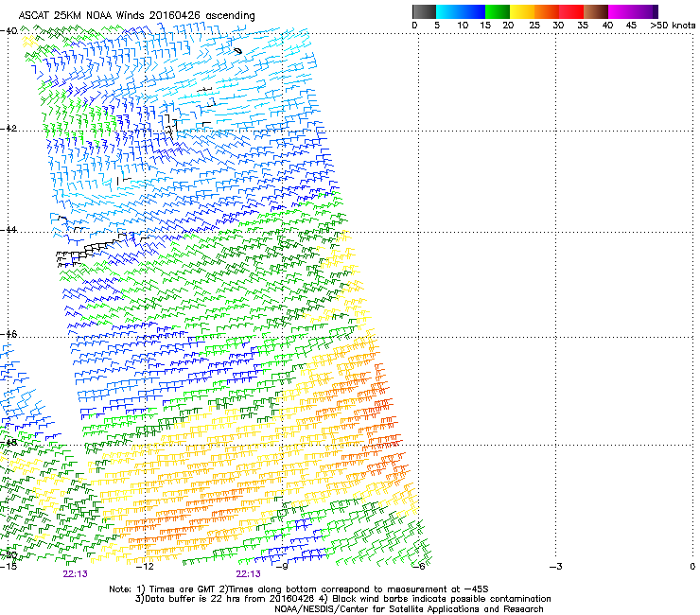Click the '-12' longitude axis label

click(x=145, y=567)
